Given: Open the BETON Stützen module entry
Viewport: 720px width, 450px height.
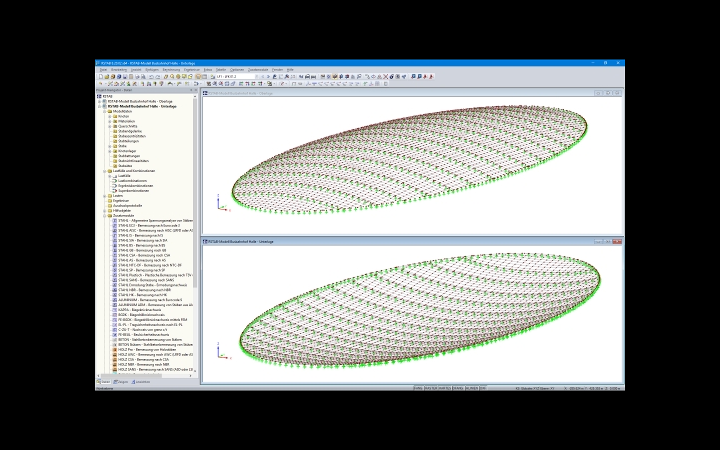Looking at the screenshot, I should (153, 344).
